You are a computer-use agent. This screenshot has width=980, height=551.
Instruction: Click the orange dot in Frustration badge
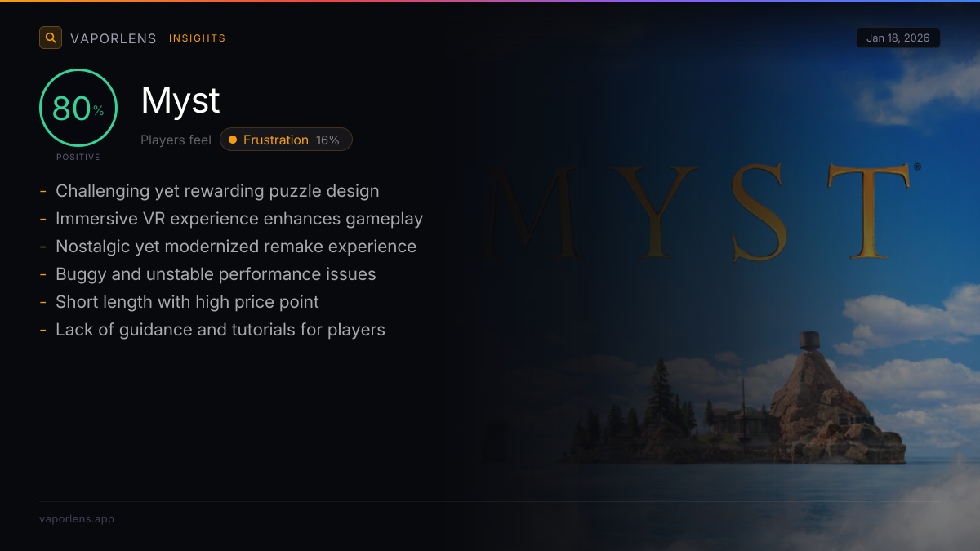(233, 140)
